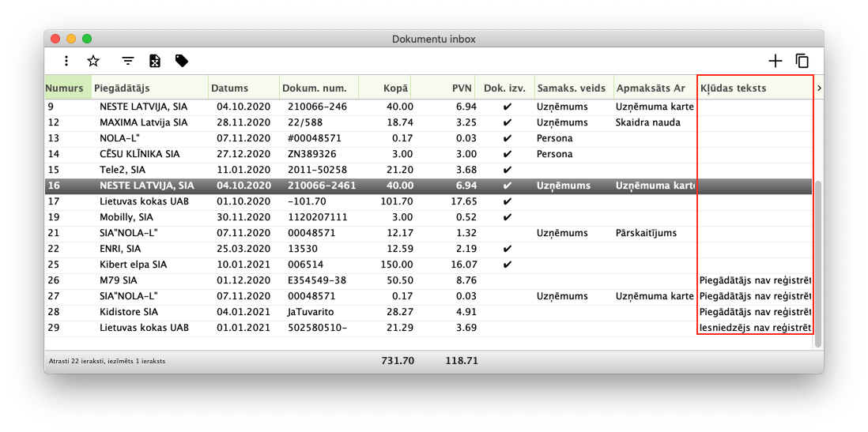This screenshot has height=432, width=868.
Task: Toggle Dok. izv. checkmark for CĒSU KLĪNIKA row
Action: (x=507, y=154)
